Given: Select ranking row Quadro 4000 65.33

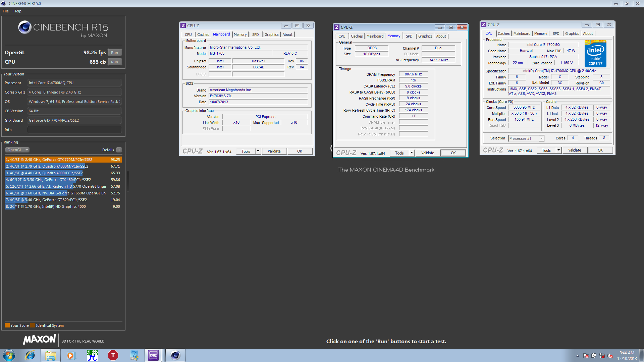Looking at the screenshot, I should coord(63,173).
